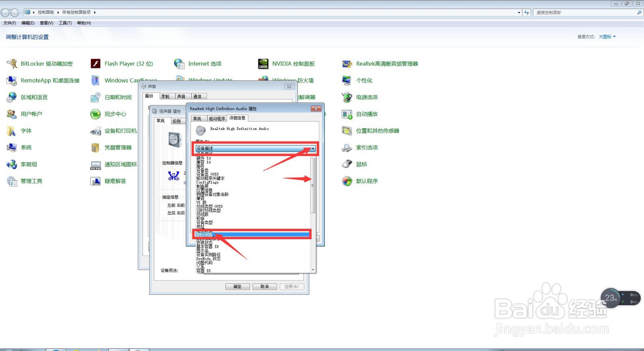
Task: Click 确定 in 扬声器 属性 dialog
Action: tap(237, 287)
